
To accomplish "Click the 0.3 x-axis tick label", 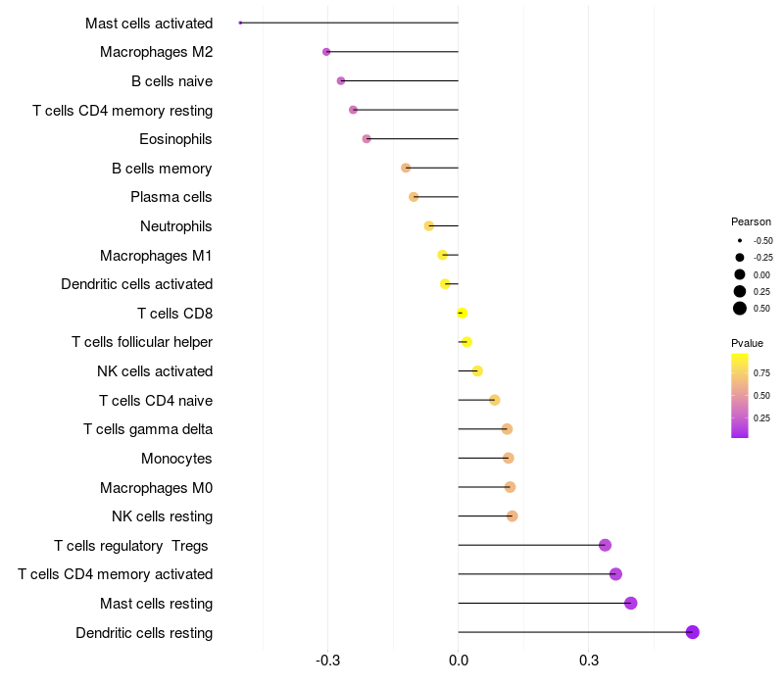I will (589, 661).
